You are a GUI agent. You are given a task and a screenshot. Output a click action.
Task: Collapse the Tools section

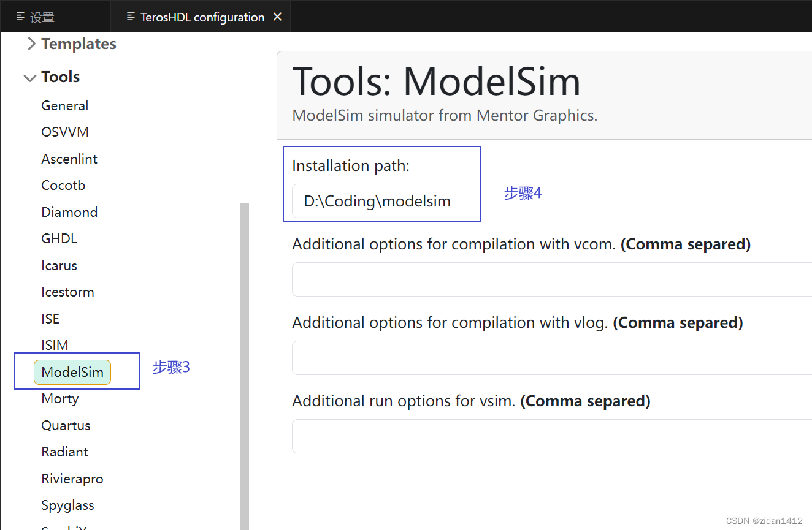[x=60, y=77]
